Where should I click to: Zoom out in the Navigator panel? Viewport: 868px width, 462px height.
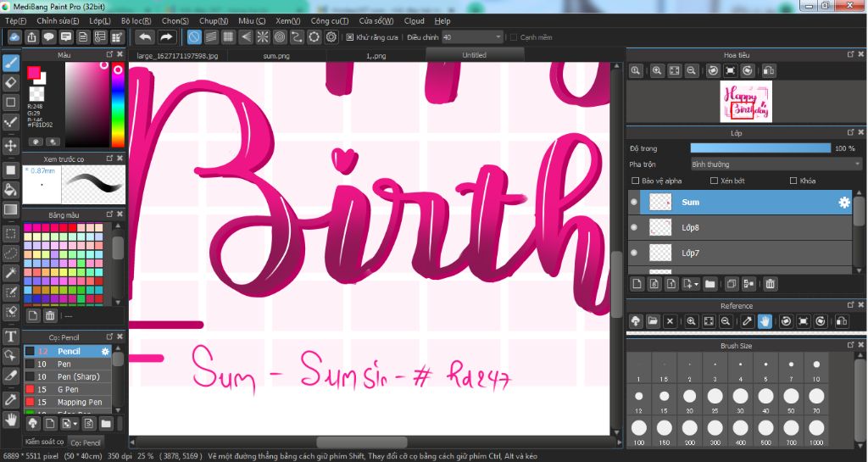[691, 71]
